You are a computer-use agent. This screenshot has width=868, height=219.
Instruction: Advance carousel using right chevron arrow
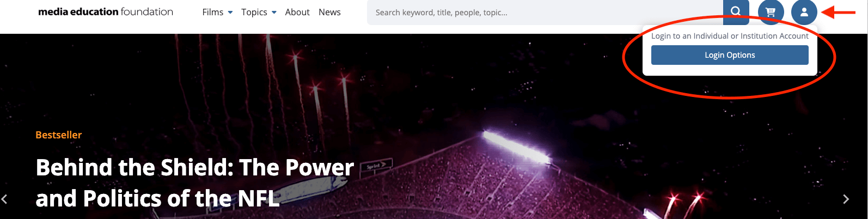click(x=846, y=199)
